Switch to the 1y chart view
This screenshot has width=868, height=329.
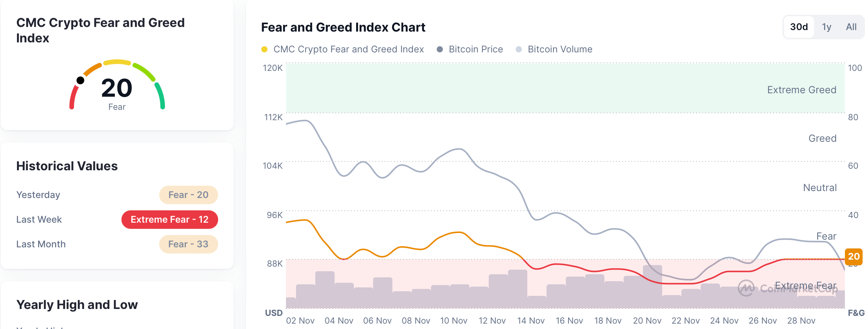(826, 27)
